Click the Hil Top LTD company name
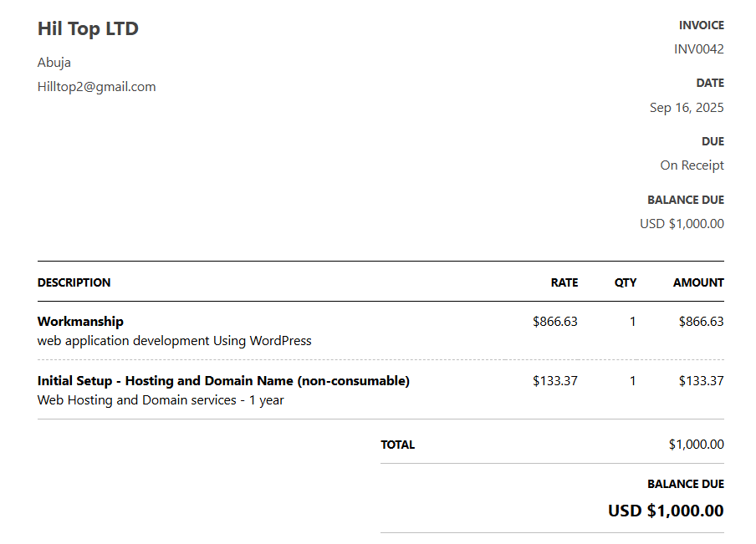 coord(88,29)
